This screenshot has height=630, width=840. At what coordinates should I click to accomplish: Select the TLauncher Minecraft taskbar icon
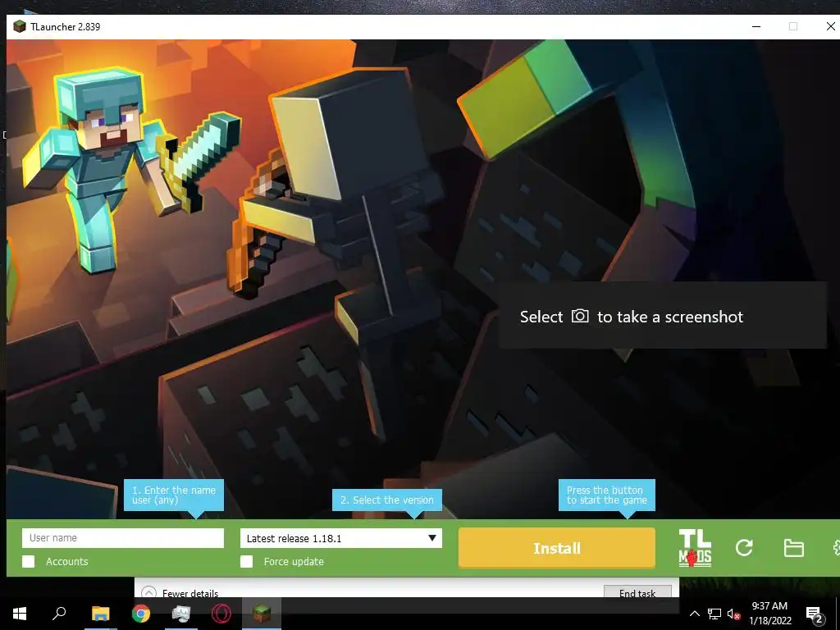coord(262,614)
